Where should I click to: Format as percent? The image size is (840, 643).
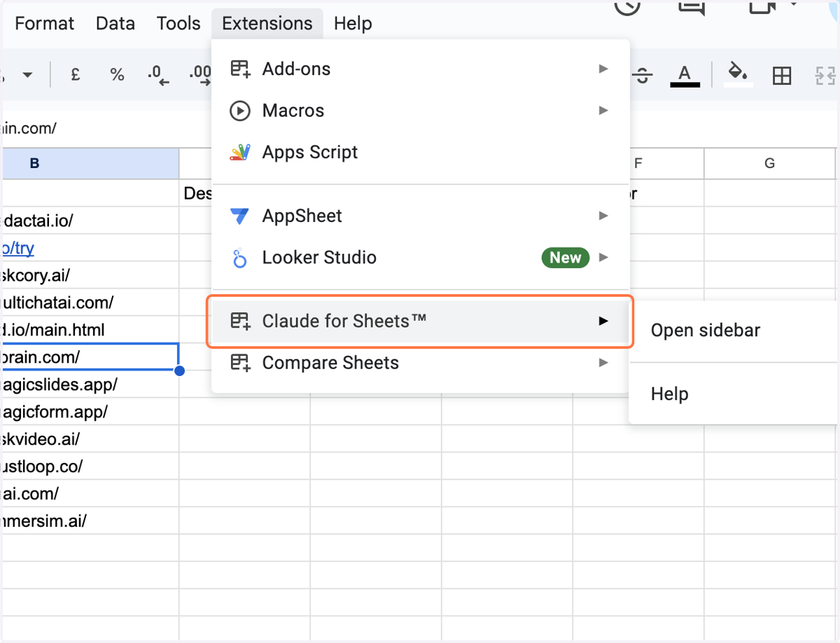pos(117,75)
